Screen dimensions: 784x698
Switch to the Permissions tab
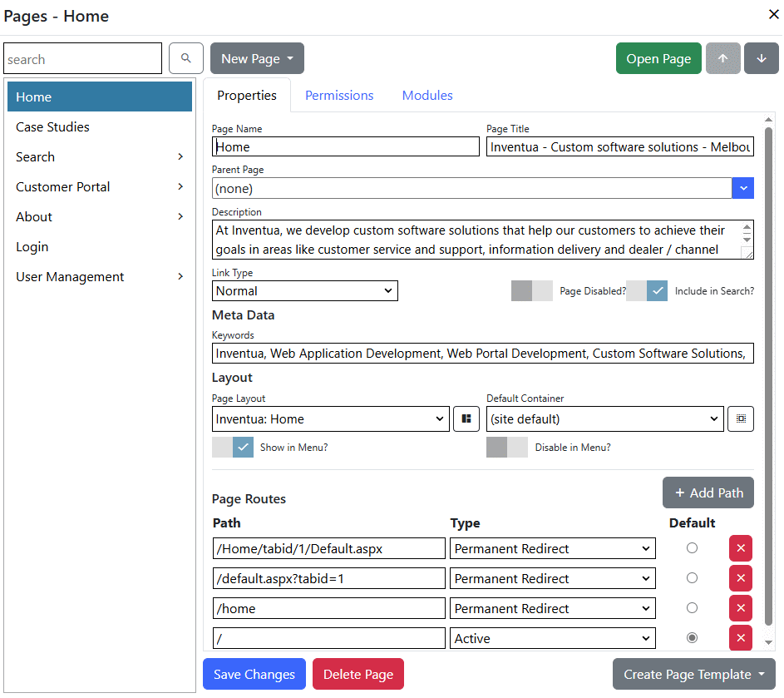[339, 95]
